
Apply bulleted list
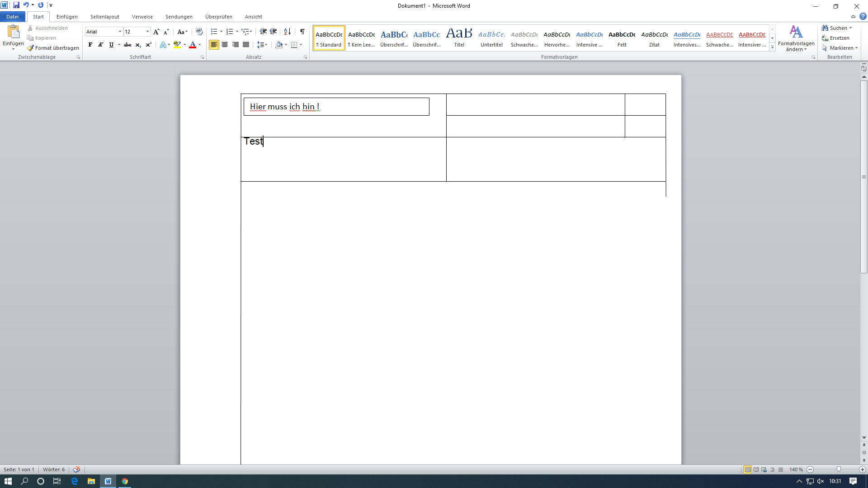[x=214, y=32]
